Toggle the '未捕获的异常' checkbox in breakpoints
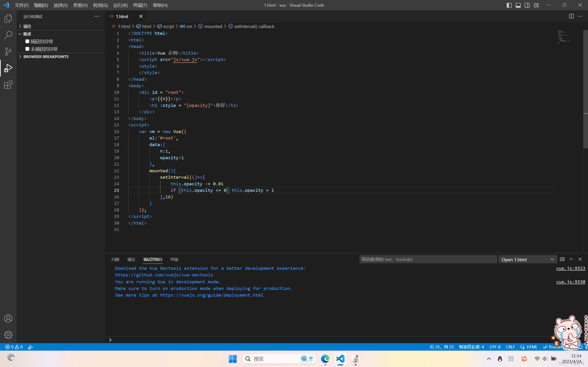The height and width of the screenshot is (367, 588). click(27, 49)
